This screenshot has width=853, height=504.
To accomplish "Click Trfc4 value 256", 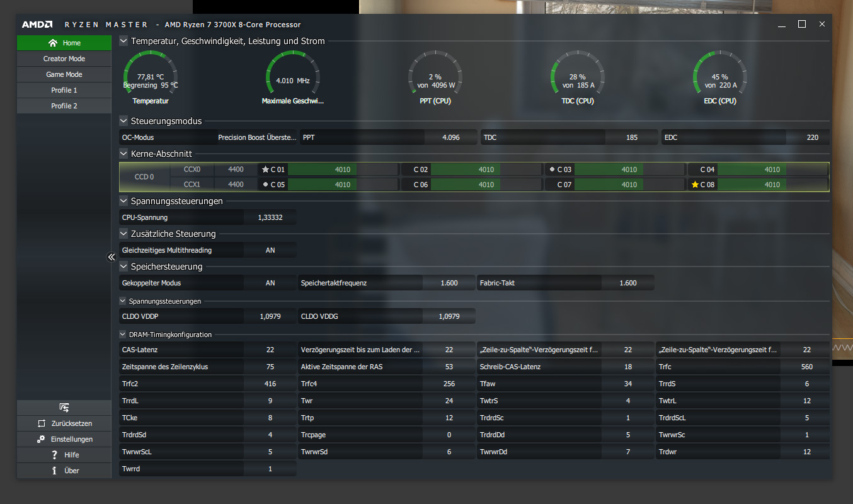I will click(449, 384).
